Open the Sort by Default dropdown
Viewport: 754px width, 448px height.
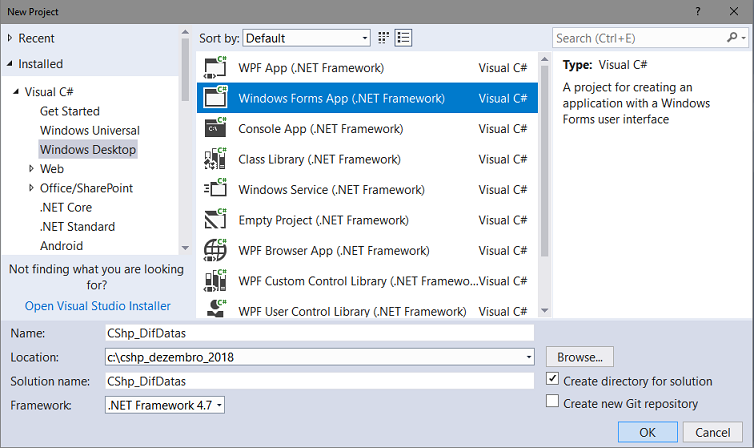click(307, 38)
